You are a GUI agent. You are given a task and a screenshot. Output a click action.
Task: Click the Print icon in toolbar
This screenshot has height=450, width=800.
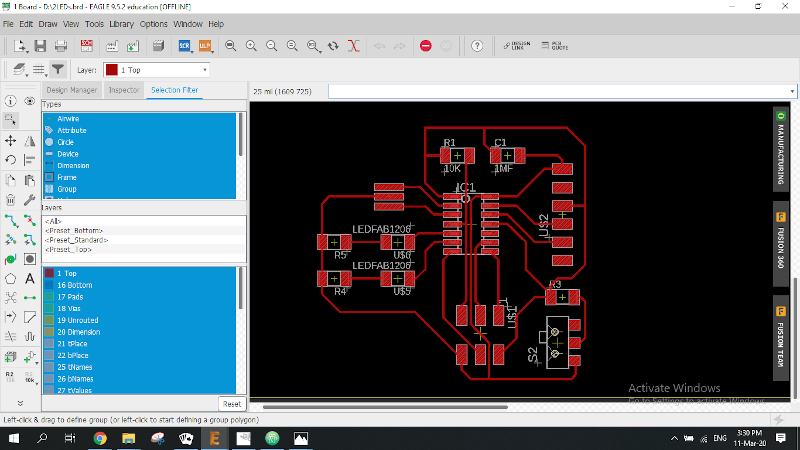(x=61, y=46)
